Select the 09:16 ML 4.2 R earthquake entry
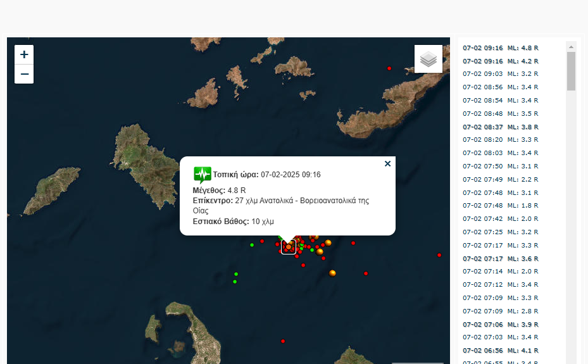 500,61
